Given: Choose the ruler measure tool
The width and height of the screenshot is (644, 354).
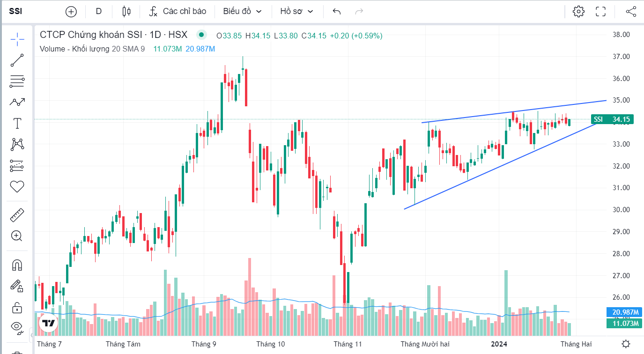Looking at the screenshot, I should coord(17,215).
